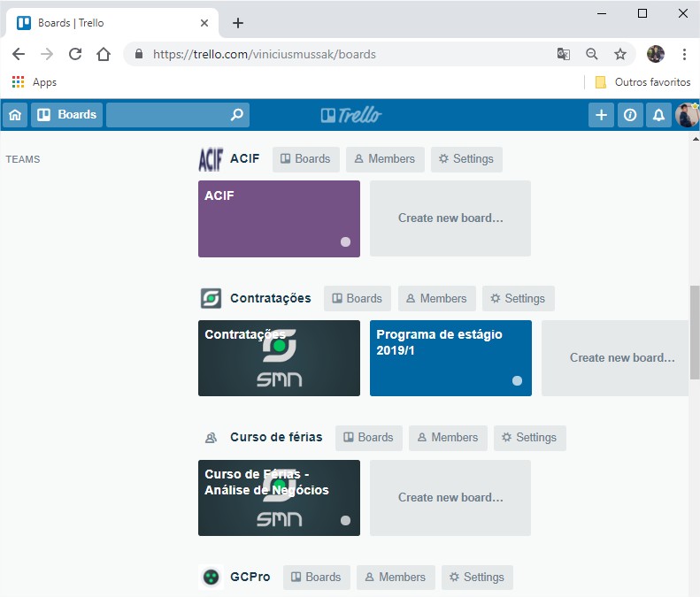Click the Trello home icon button
700x597 pixels.
[x=15, y=115]
